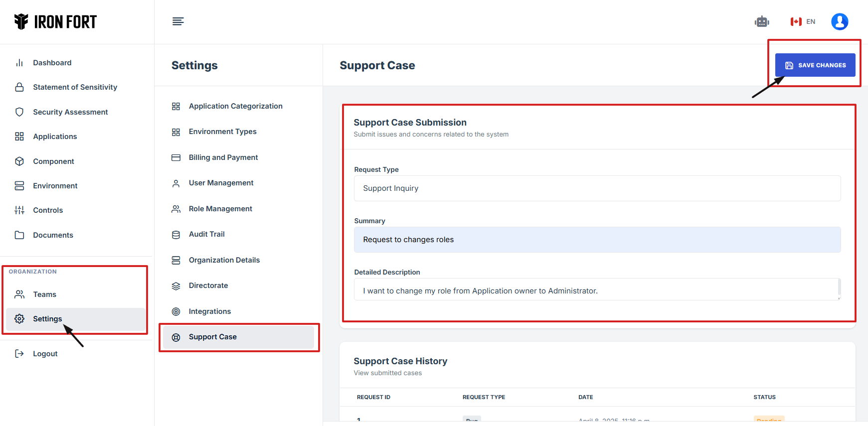Open the user profile avatar

[839, 21]
